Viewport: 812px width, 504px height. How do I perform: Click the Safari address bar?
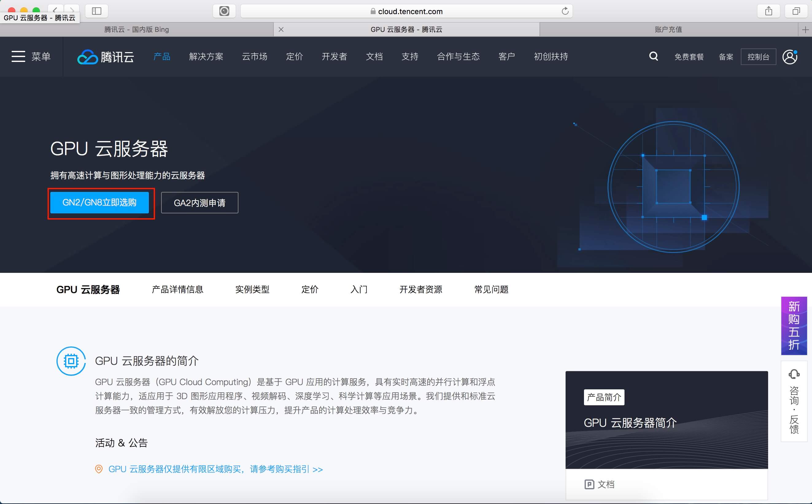[x=406, y=11]
